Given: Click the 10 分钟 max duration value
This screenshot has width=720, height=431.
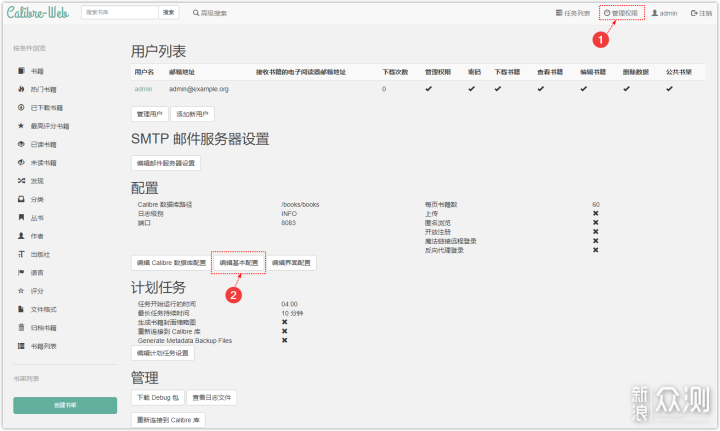Looking at the screenshot, I should (292, 313).
